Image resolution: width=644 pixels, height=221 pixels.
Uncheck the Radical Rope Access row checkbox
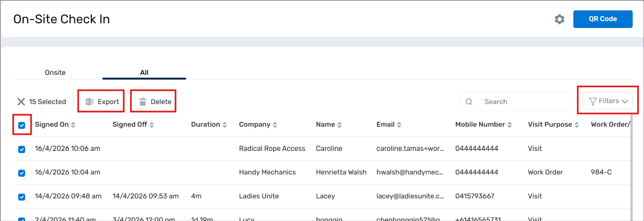pyautogui.click(x=22, y=149)
